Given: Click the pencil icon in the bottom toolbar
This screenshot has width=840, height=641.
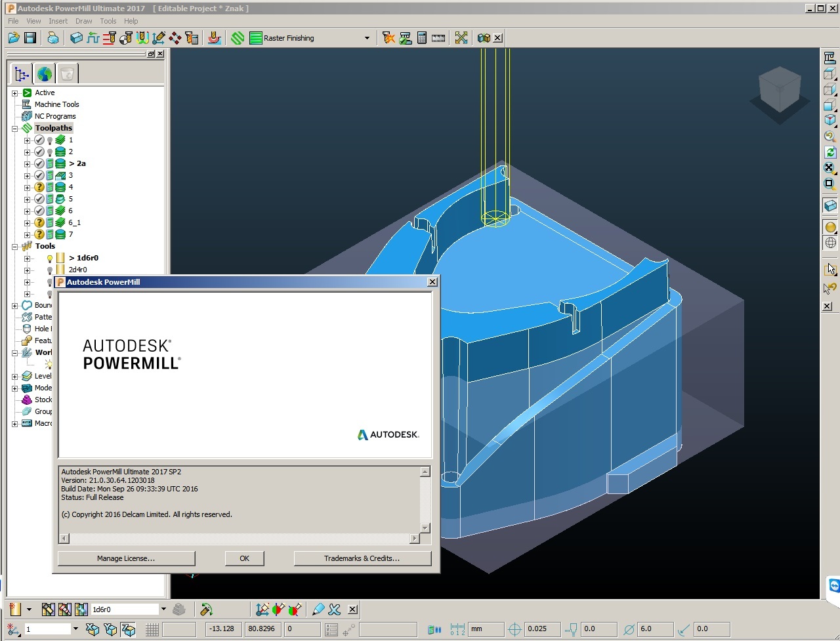Looking at the screenshot, I should [x=318, y=610].
